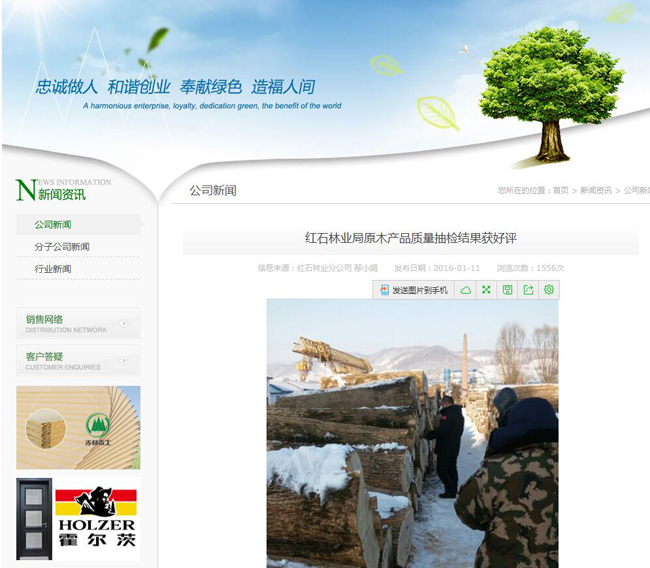This screenshot has width=650, height=568.
Task: Click the article title 红石林业局原木产品质量抽检结果获好评
Action: click(410, 238)
